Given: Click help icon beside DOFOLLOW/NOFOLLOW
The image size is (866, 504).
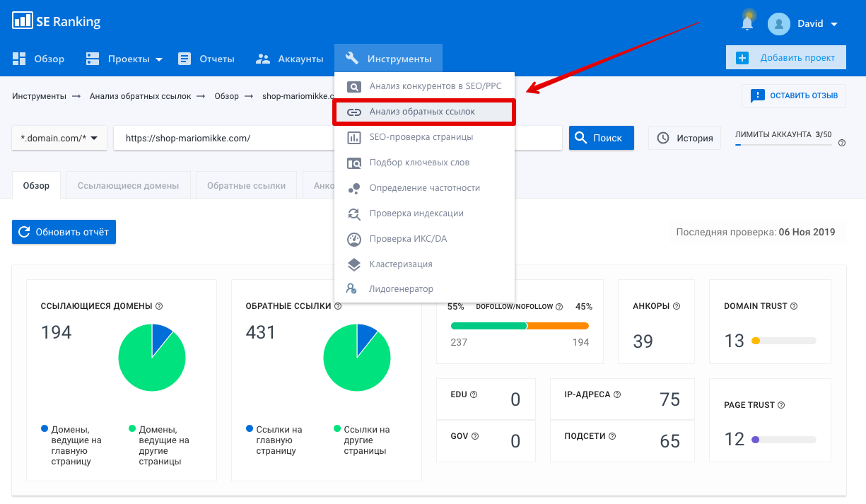Looking at the screenshot, I should [559, 307].
